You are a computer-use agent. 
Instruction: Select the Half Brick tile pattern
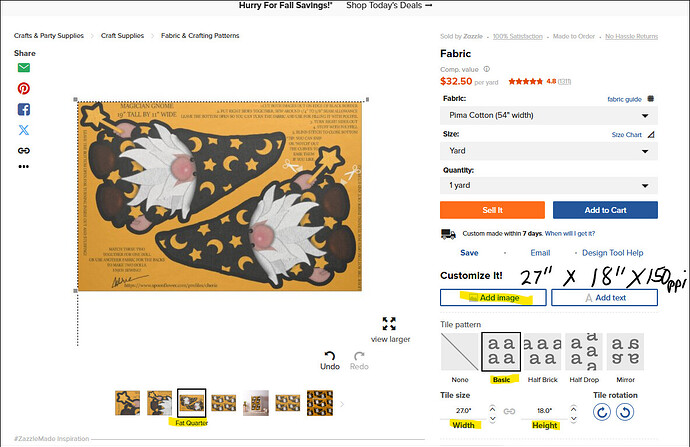pos(542,352)
